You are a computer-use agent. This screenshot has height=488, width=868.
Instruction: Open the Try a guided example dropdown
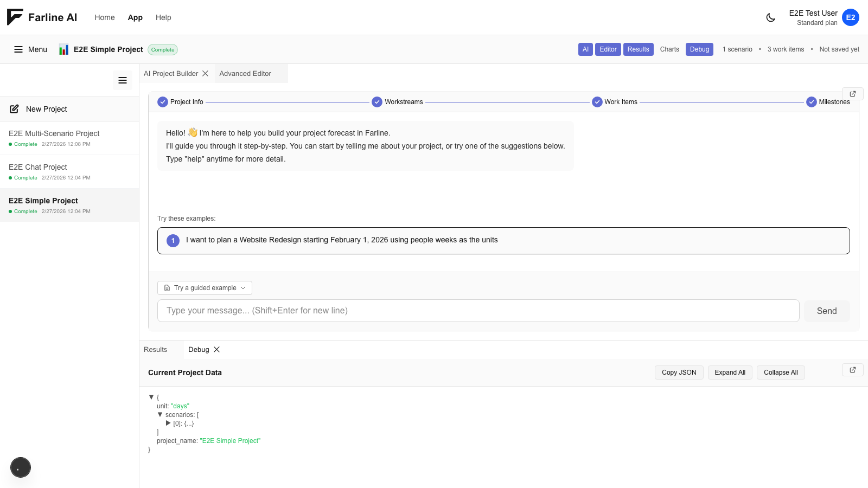coord(205,288)
